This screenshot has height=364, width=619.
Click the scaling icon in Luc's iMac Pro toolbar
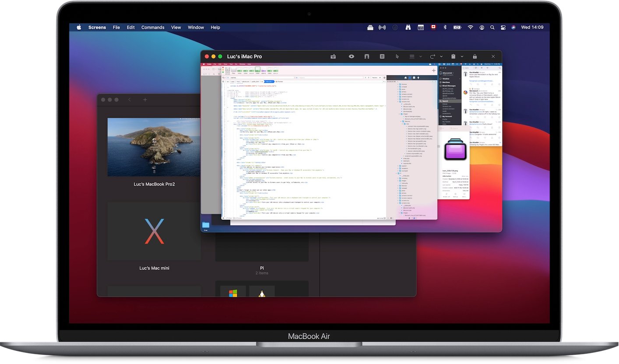point(382,56)
